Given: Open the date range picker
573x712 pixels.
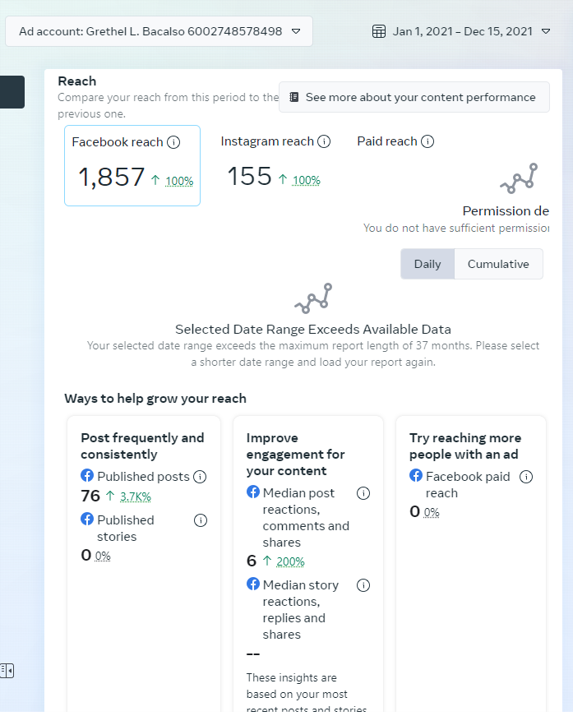Looking at the screenshot, I should 461,31.
